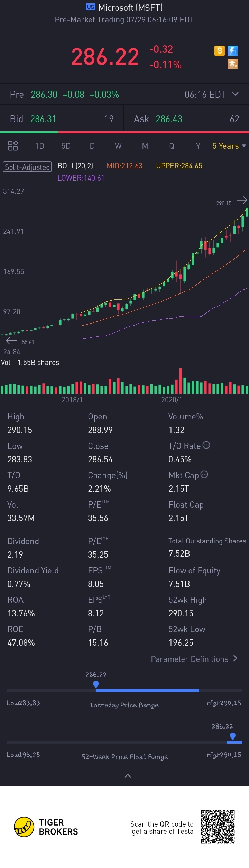
Task: Click the Mkt Cap info icon
Action: (x=204, y=474)
